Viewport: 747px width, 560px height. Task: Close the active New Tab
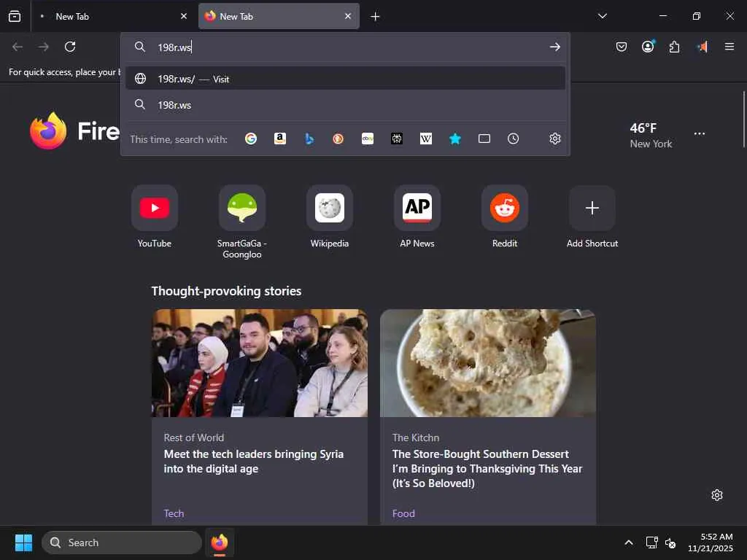[348, 16]
